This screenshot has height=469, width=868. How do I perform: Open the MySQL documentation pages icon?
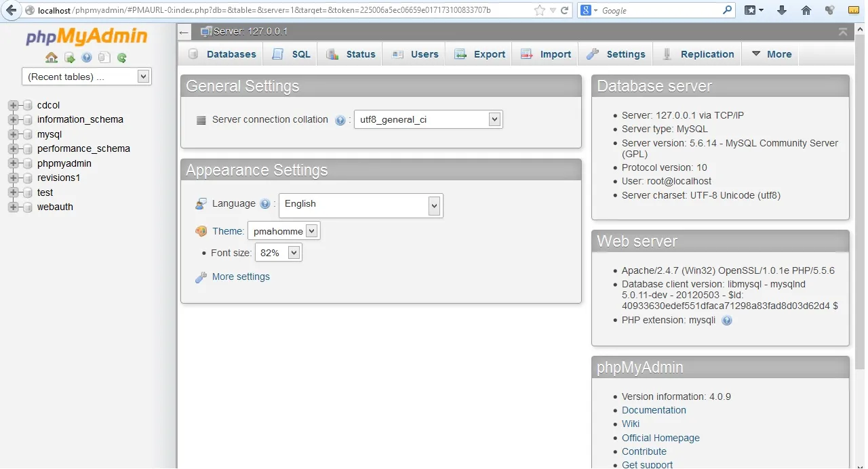pos(104,58)
